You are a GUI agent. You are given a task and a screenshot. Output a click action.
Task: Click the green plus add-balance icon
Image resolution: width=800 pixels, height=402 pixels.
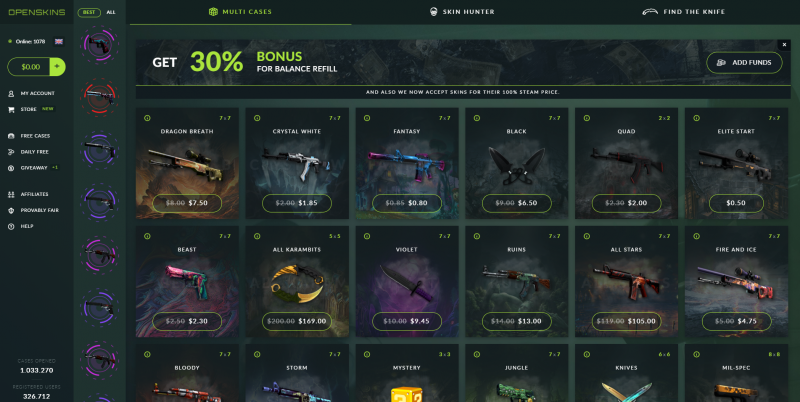57,67
